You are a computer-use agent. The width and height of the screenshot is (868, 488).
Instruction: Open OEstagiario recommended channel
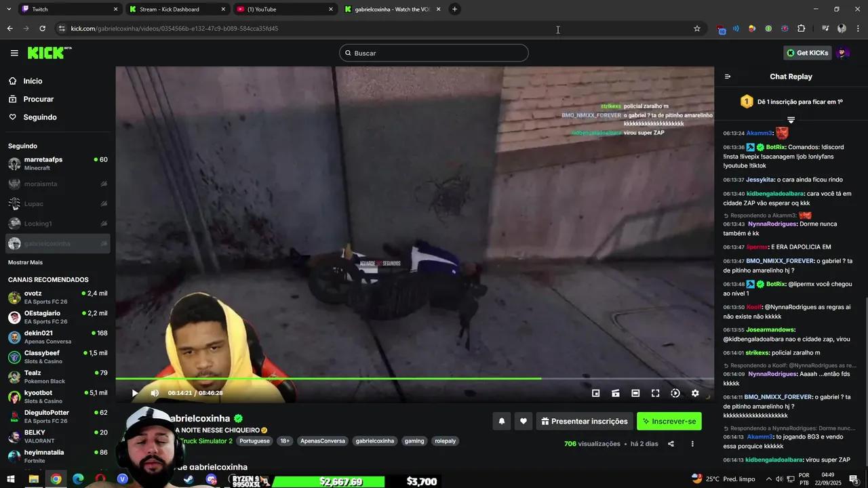(x=58, y=317)
